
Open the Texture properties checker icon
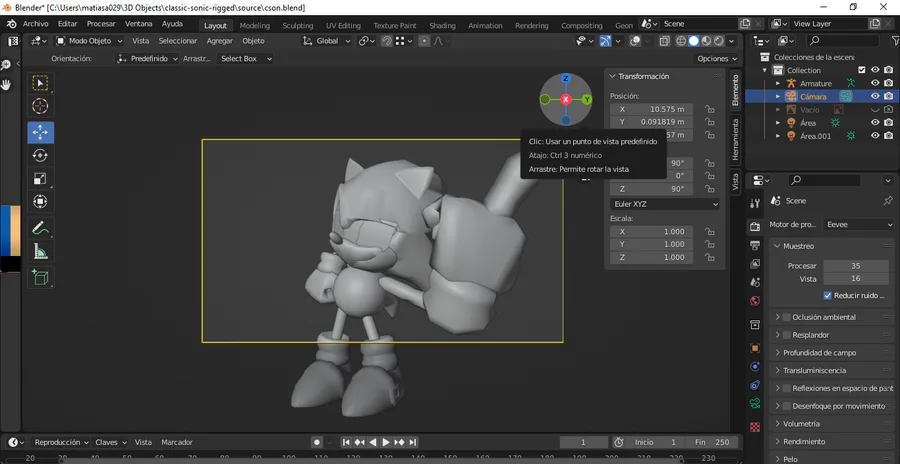click(755, 427)
